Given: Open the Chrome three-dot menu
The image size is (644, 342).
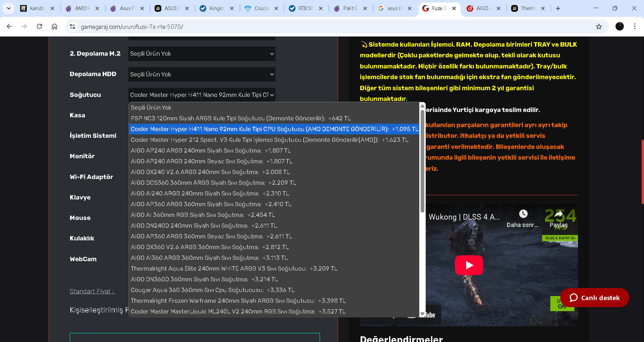Looking at the screenshot, I should [635, 26].
